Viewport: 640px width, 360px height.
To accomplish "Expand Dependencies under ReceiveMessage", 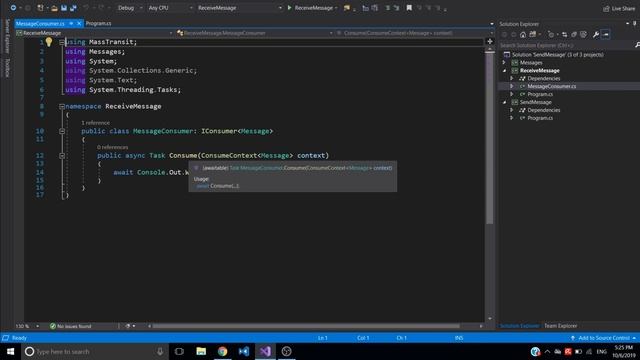I will pos(511,78).
